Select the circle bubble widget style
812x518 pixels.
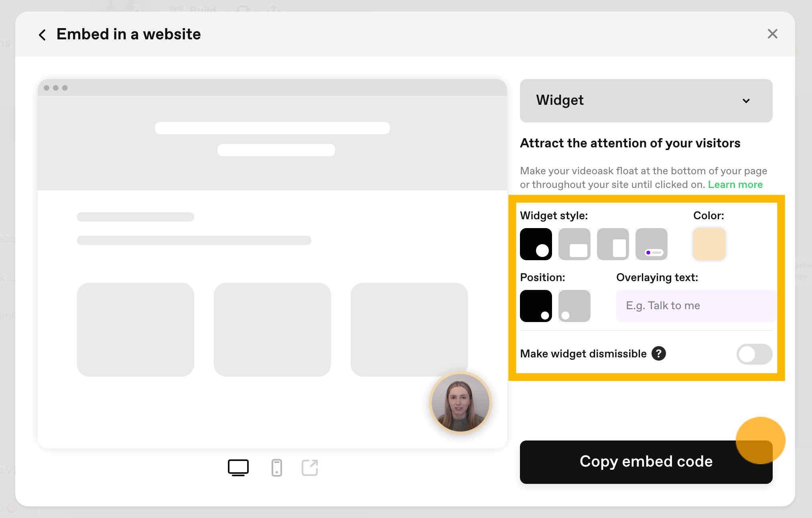tap(536, 244)
